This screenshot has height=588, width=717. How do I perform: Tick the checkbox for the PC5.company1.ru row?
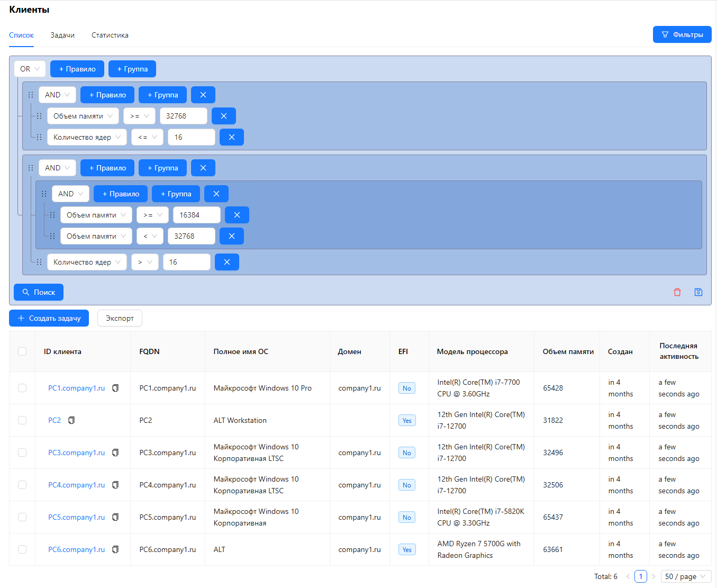pyautogui.click(x=22, y=517)
